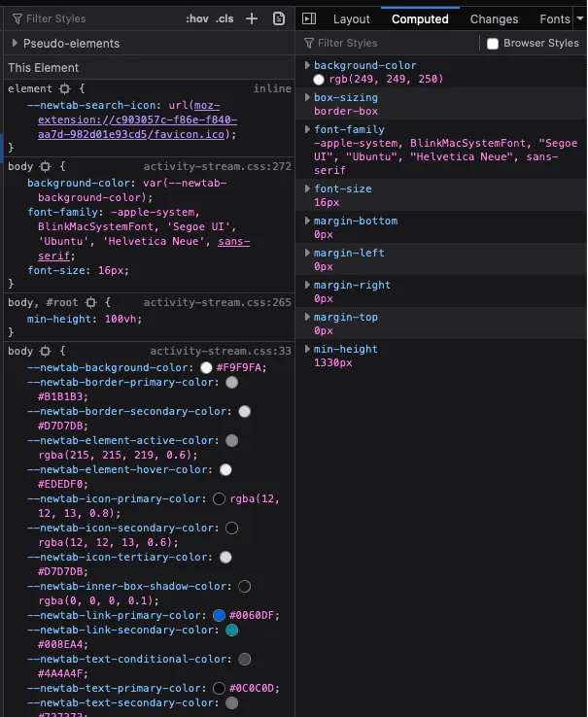Click the #0060DF link-primary color swatch

click(x=220, y=616)
